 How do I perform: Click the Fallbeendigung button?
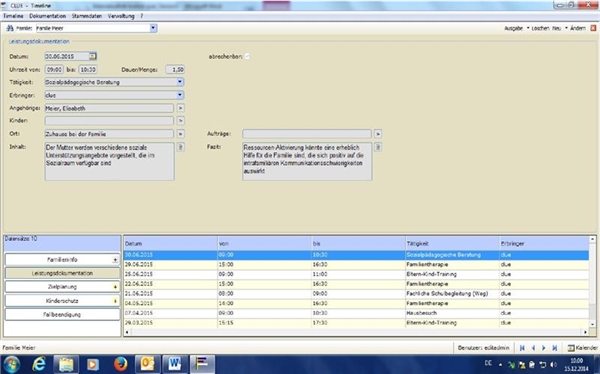(x=62, y=315)
